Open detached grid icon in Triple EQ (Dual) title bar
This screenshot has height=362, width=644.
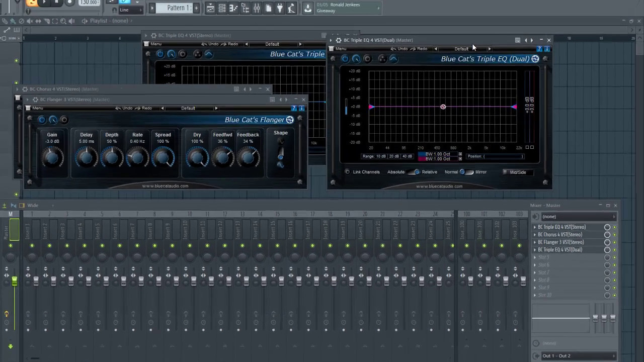point(517,40)
